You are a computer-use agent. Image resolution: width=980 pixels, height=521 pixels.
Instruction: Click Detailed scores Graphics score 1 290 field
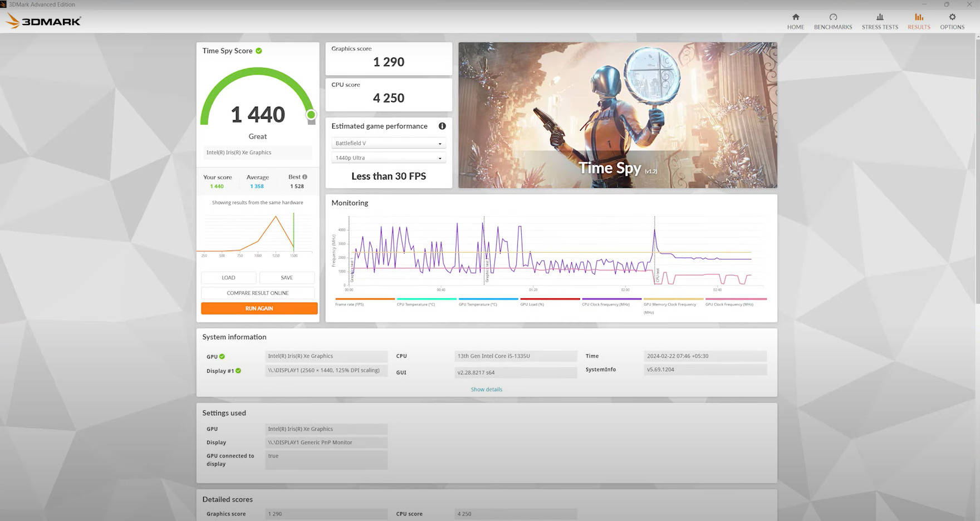pyautogui.click(x=326, y=514)
